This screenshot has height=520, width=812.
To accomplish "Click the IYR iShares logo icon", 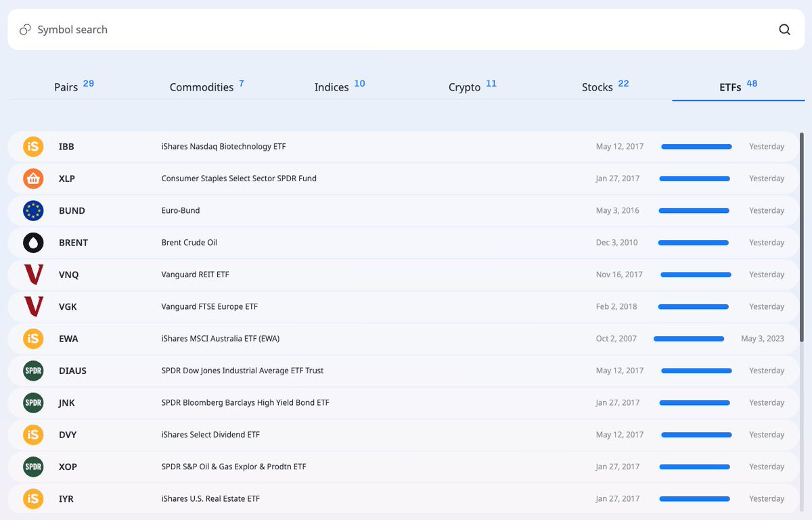I will pos(33,498).
